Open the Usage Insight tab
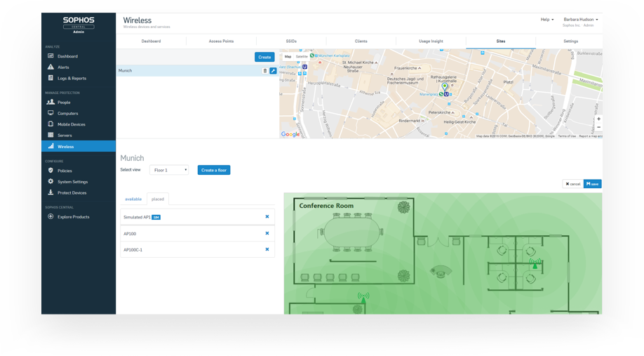644x356 pixels. (431, 41)
